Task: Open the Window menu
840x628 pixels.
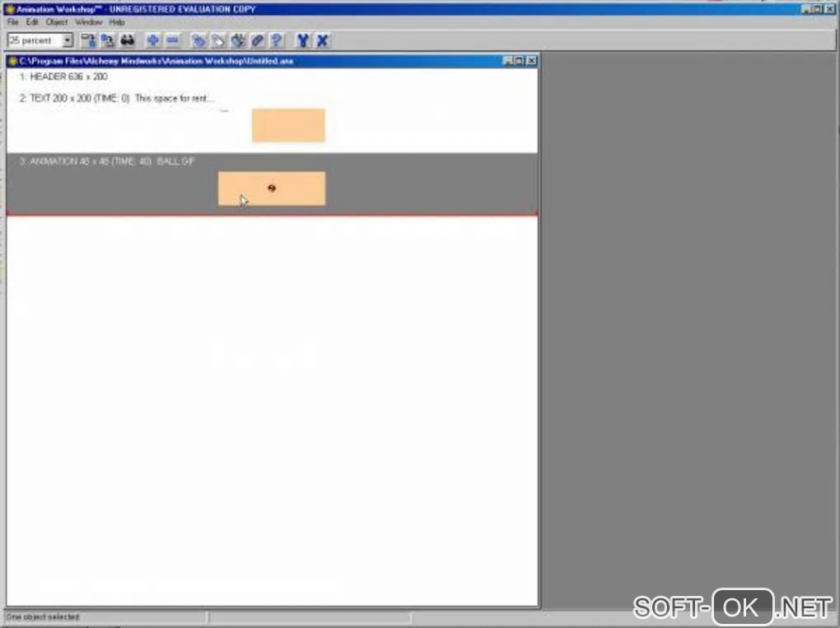Action: pyautogui.click(x=88, y=22)
